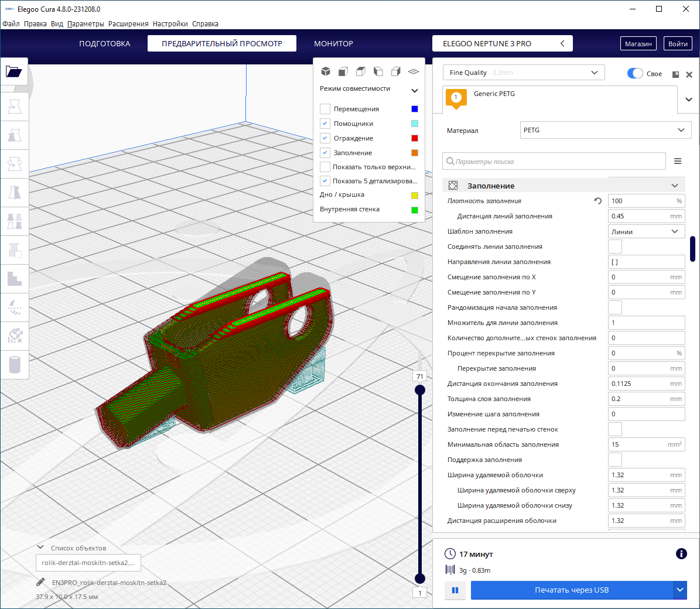Uncheck the Заполнение layer visibility checkbox

tap(325, 153)
